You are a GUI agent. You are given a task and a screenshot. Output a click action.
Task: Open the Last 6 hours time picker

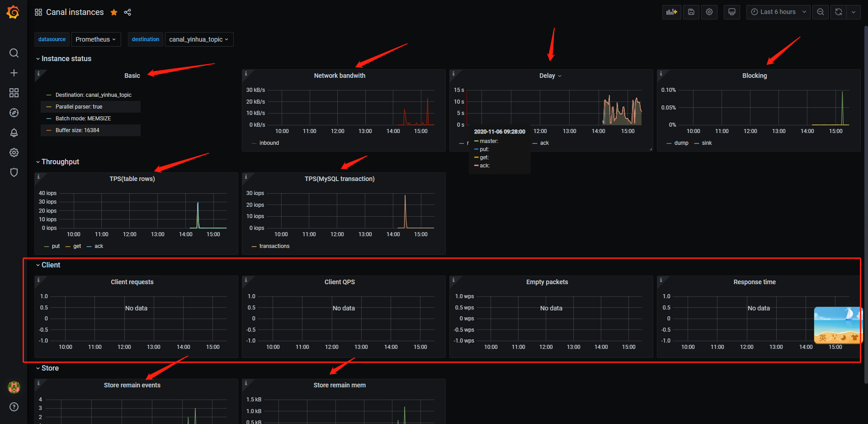pos(778,12)
